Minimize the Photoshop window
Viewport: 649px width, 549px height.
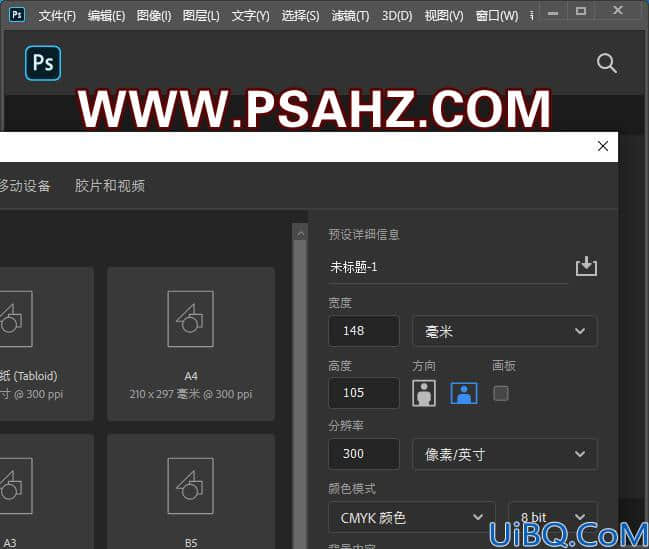coord(553,12)
